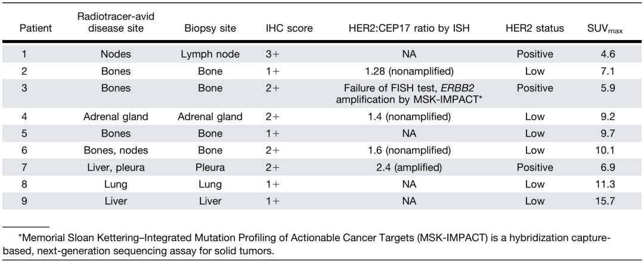Image resolution: width=644 pixels, height=262 pixels.
Task: Click the "Biopsy site" column header
Action: coord(210,28)
